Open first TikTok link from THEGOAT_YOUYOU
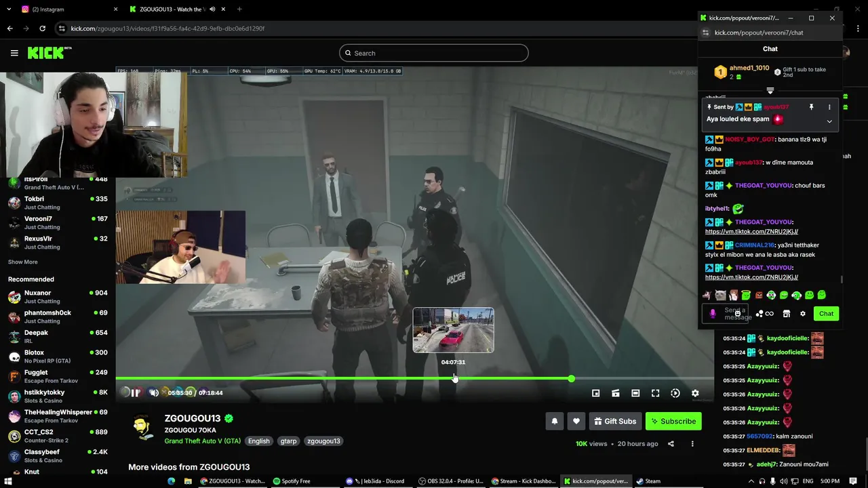Screen dimensions: 868x488 click(x=751, y=232)
